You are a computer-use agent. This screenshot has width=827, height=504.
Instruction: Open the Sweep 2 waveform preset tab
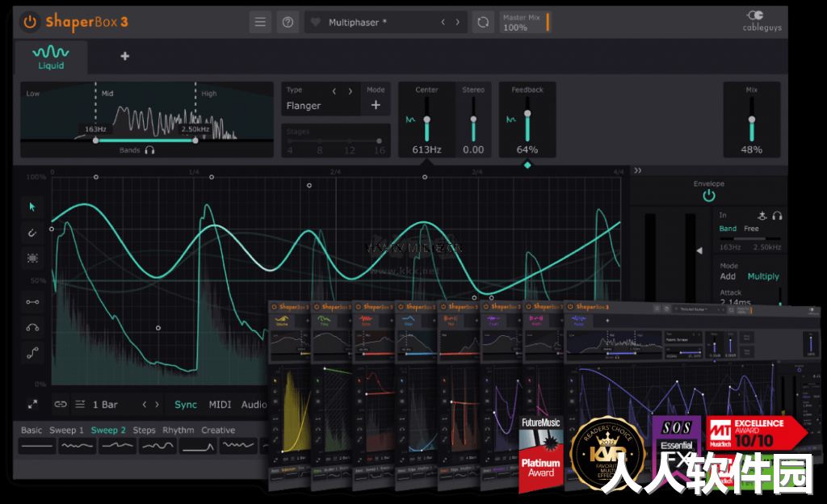pos(108,430)
